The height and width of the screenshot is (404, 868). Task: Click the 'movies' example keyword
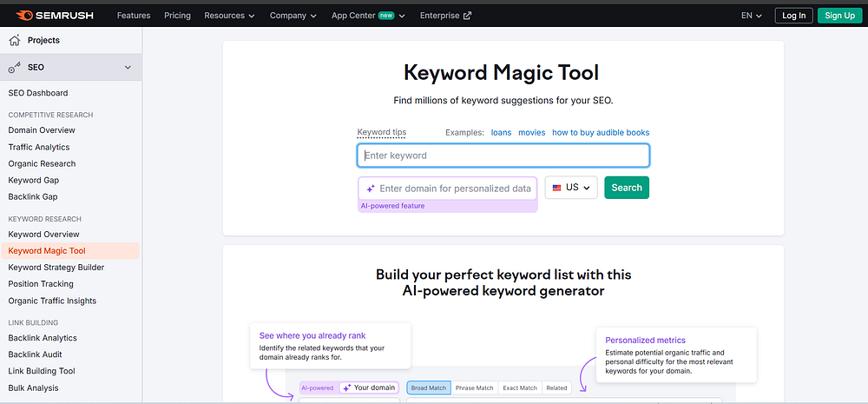click(531, 132)
